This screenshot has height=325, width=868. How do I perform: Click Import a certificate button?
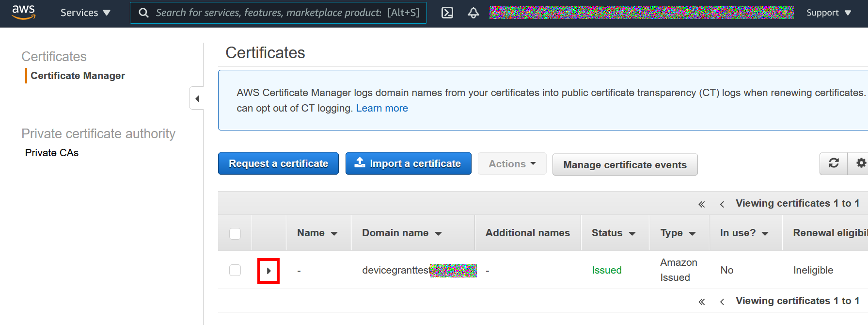point(408,163)
